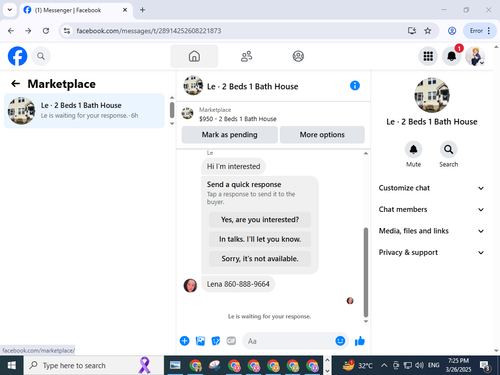Choose a sticker with the sticker icon
500x375 pixels.
click(216, 341)
